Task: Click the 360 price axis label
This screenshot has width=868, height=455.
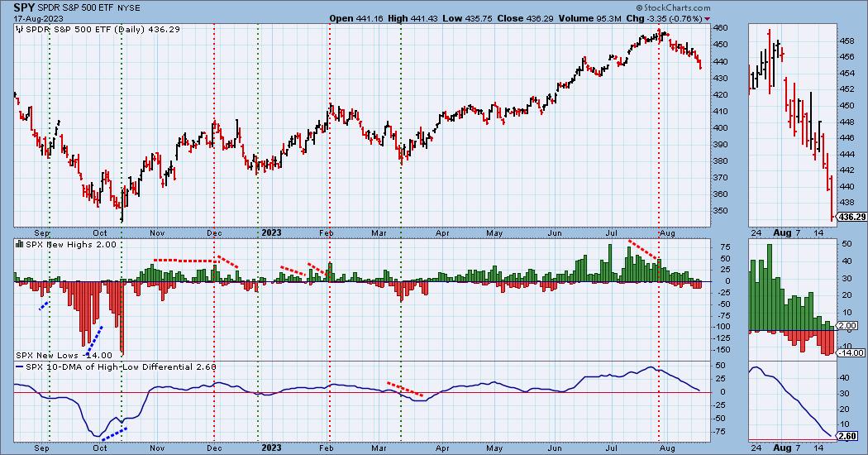Action: click(x=720, y=194)
